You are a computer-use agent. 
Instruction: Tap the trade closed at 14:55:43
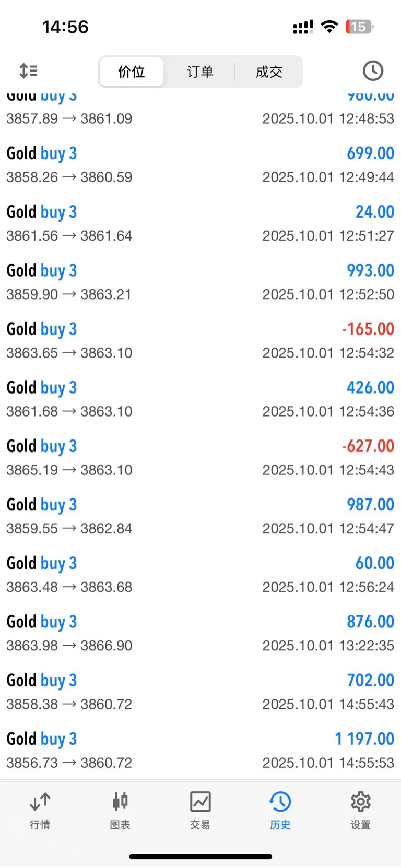(200, 692)
